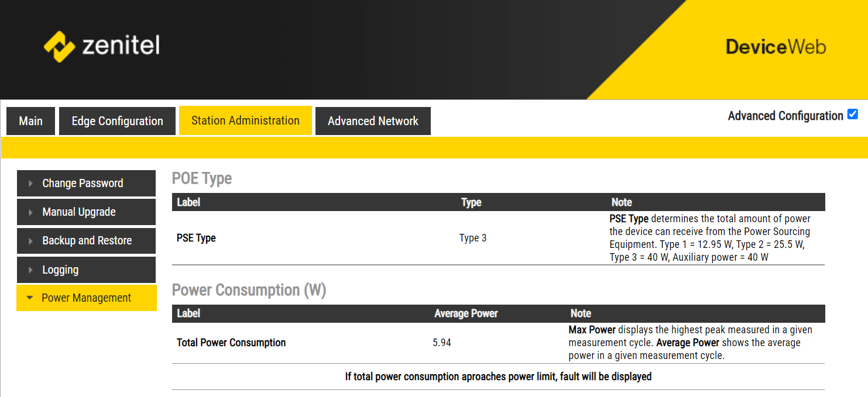The width and height of the screenshot is (868, 397).
Task: Collapse the Power Management arrow
Action: pyautogui.click(x=30, y=298)
